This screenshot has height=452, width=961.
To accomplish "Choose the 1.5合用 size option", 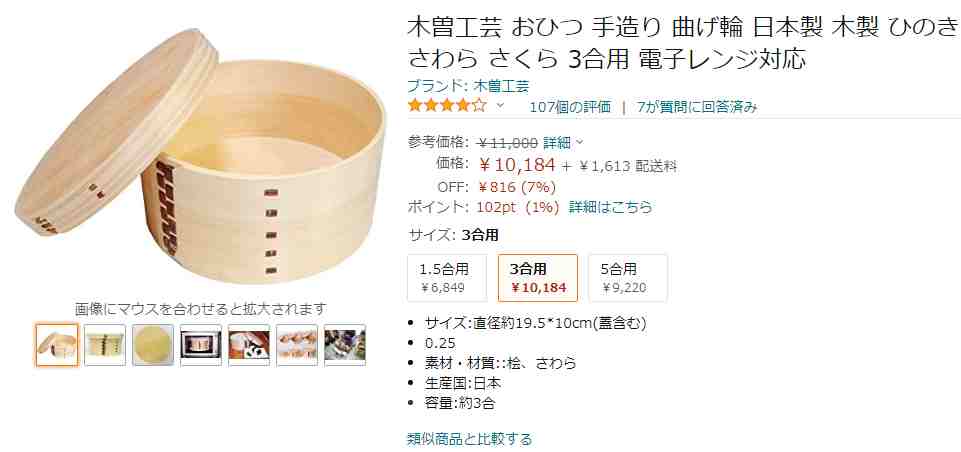I will pos(447,278).
